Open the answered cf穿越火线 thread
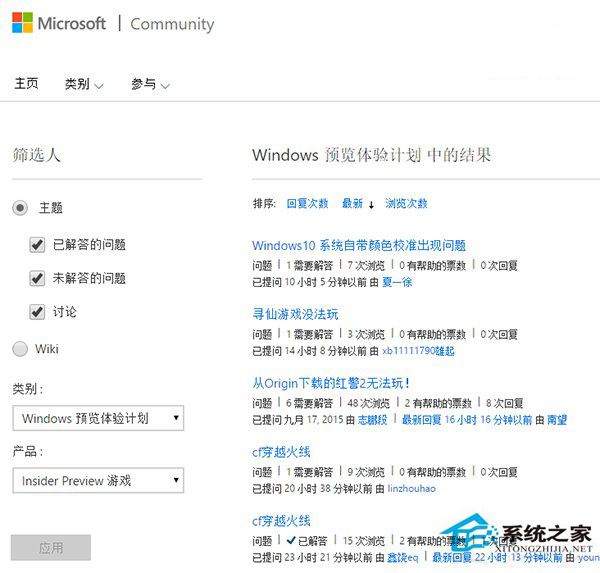The image size is (600, 573). [x=281, y=521]
